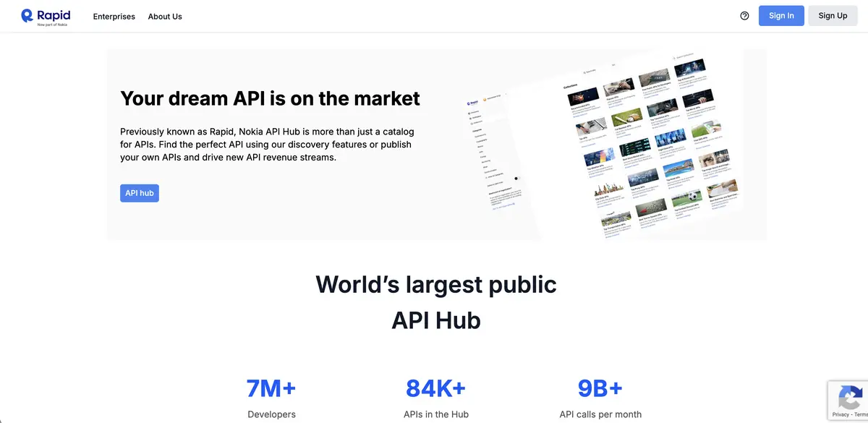868x423 pixels.
Task: Open the help question-mark icon
Action: 744,15
